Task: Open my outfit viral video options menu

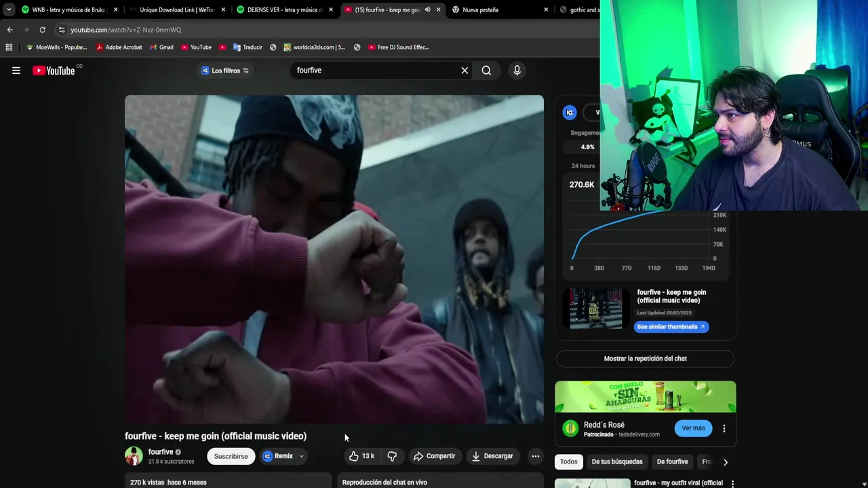Action: pos(732,484)
